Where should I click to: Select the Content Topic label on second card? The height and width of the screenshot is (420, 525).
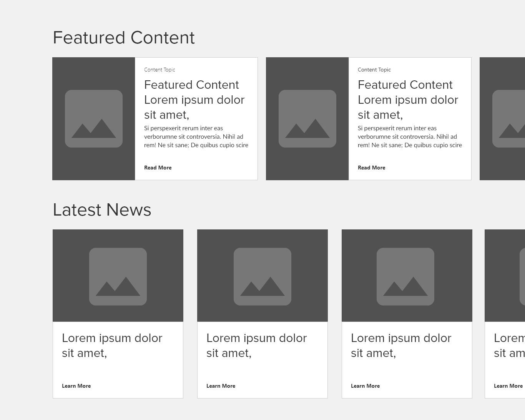pyautogui.click(x=374, y=70)
